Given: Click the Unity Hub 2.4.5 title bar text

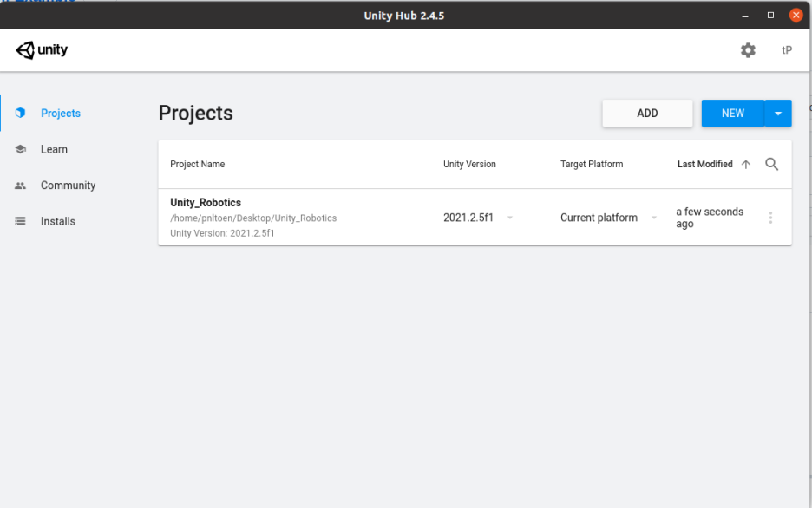Looking at the screenshot, I should tap(404, 16).
